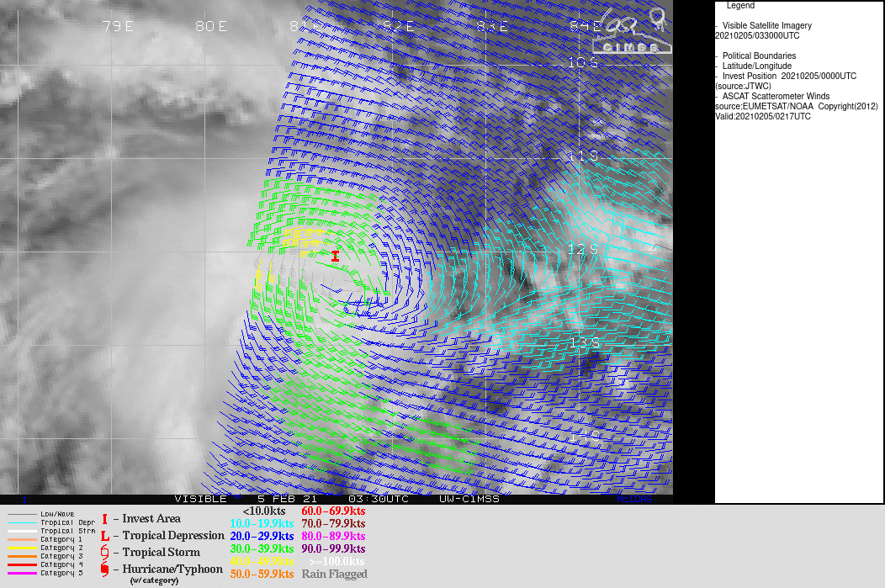
Task: Click the Tropical Depression 'L' symbol
Action: point(105,536)
